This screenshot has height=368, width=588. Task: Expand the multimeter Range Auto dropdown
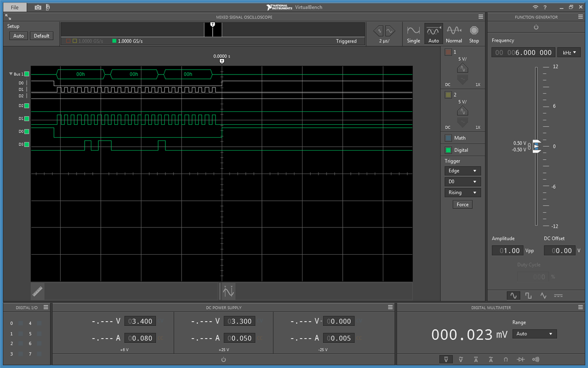534,334
